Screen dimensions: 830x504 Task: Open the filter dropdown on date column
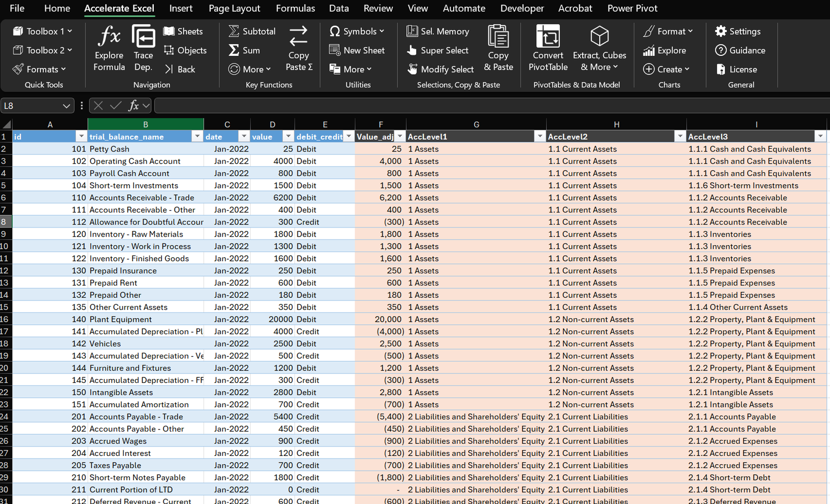pyautogui.click(x=243, y=136)
